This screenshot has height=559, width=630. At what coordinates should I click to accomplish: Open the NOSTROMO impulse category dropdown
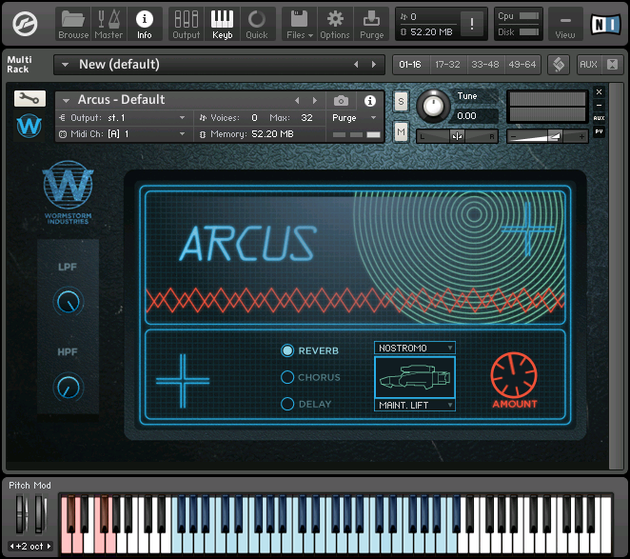(415, 348)
